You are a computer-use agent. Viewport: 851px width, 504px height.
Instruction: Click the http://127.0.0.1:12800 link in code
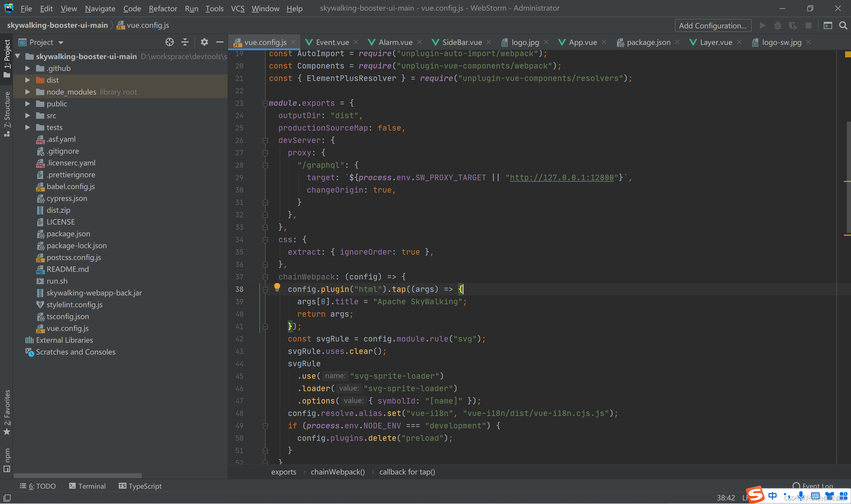pos(562,178)
